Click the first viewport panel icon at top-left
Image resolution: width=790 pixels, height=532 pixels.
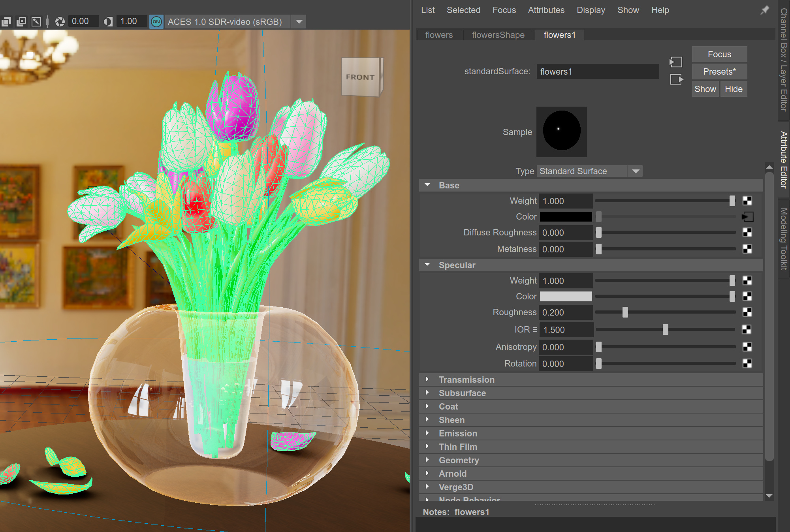tap(6, 21)
